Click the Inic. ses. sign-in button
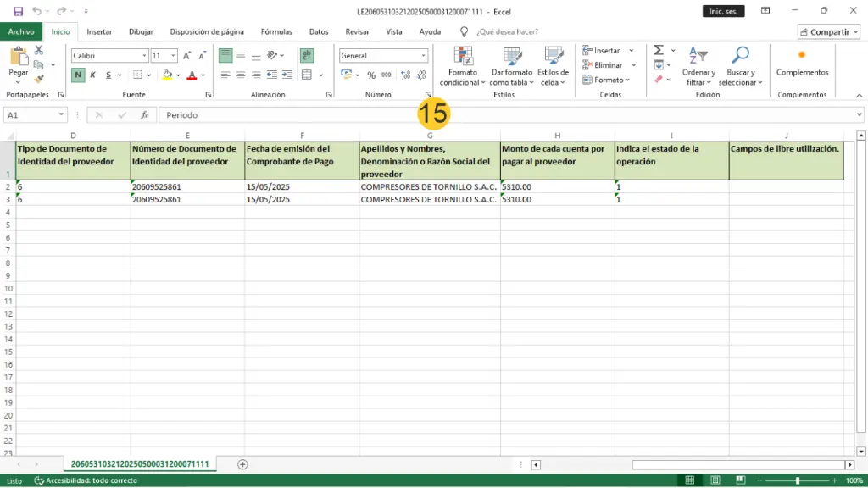Screen dimensions: 868x488 click(724, 11)
